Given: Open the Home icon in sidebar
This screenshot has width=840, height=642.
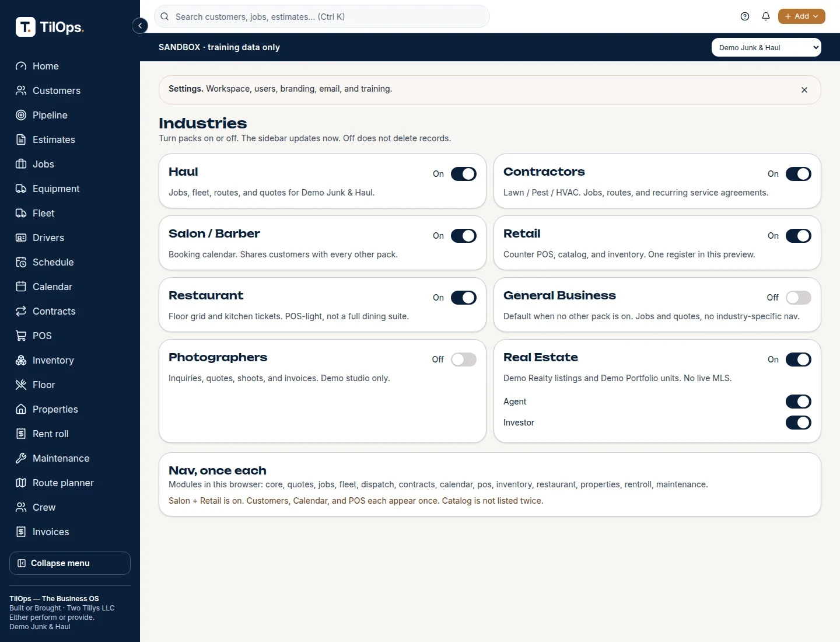Looking at the screenshot, I should click(x=21, y=66).
